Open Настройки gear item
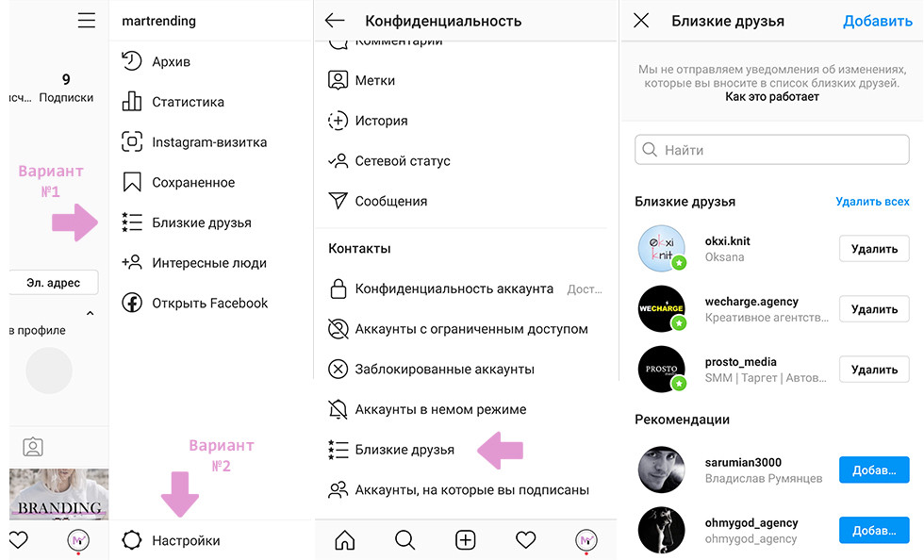The width and height of the screenshot is (924, 560). point(171,540)
